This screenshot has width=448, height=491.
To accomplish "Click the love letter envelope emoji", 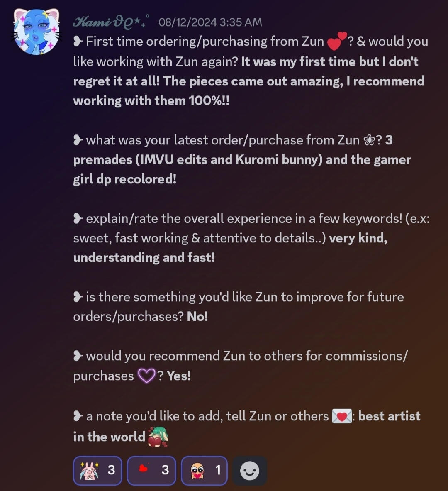I will point(341,416).
